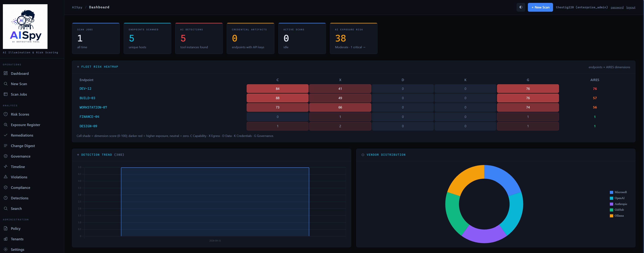Click the Microsoft blue legend swatch
The height and width of the screenshot is (253, 644).
(611, 192)
